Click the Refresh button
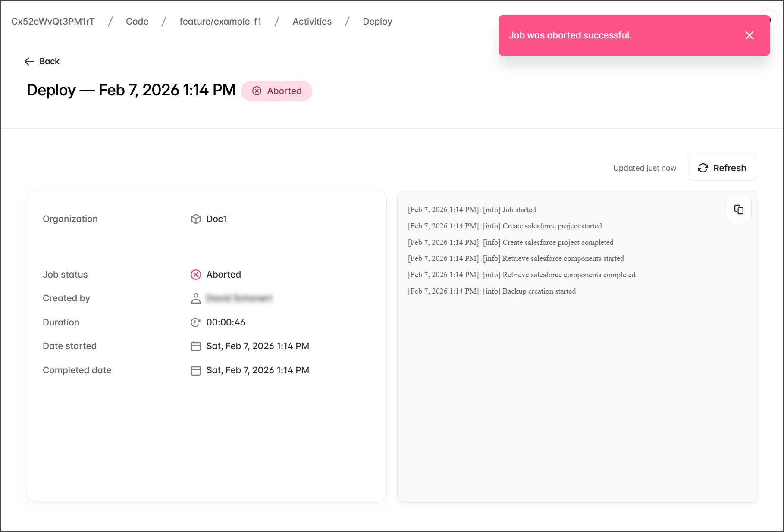The image size is (784, 532). (721, 168)
